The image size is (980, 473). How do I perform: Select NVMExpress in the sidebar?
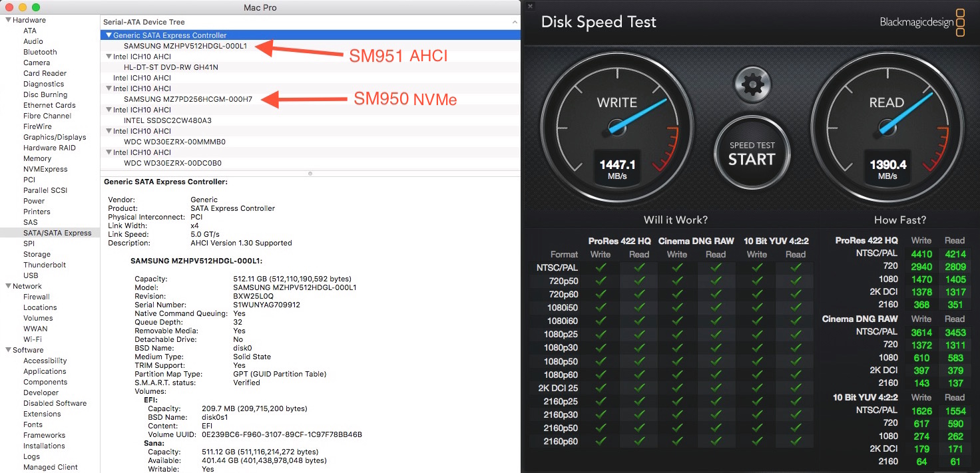click(x=45, y=169)
